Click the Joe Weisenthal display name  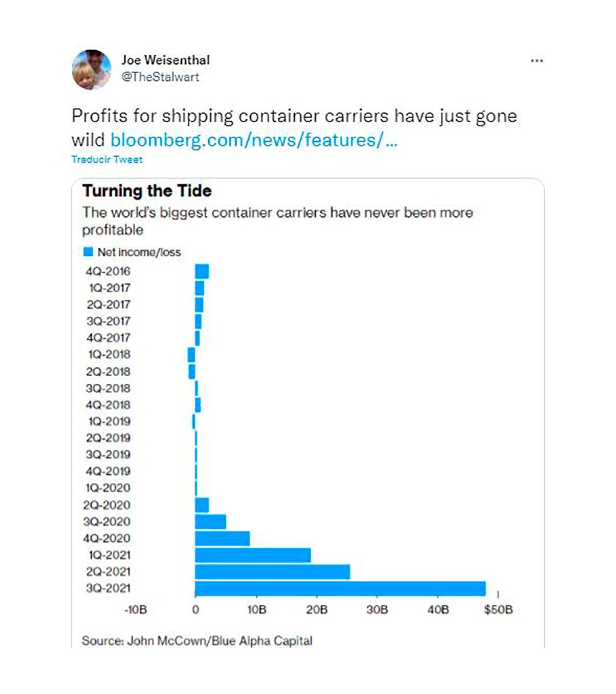(x=165, y=60)
